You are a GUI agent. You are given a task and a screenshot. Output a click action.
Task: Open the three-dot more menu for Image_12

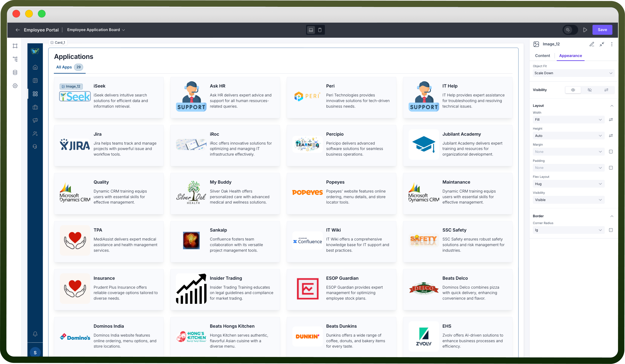click(x=612, y=44)
